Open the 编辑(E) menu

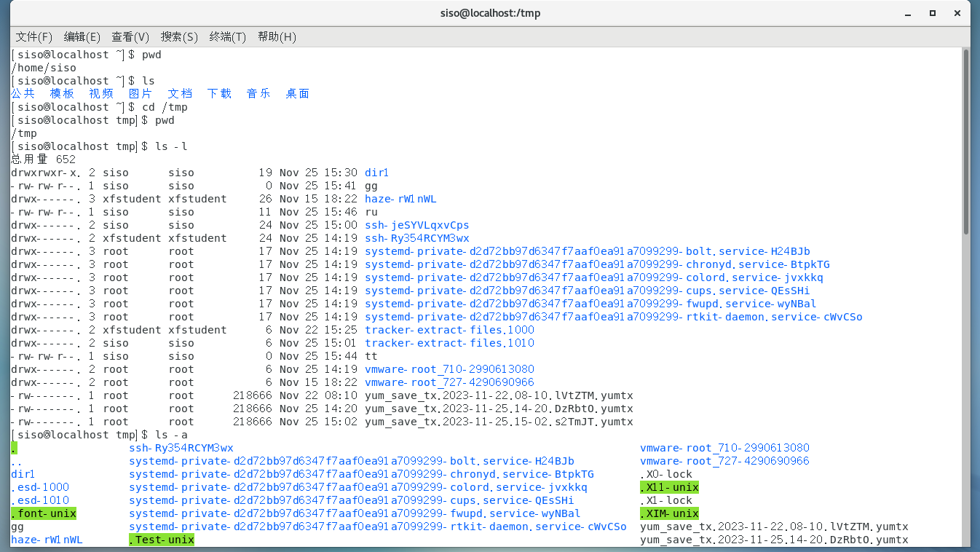coord(82,36)
